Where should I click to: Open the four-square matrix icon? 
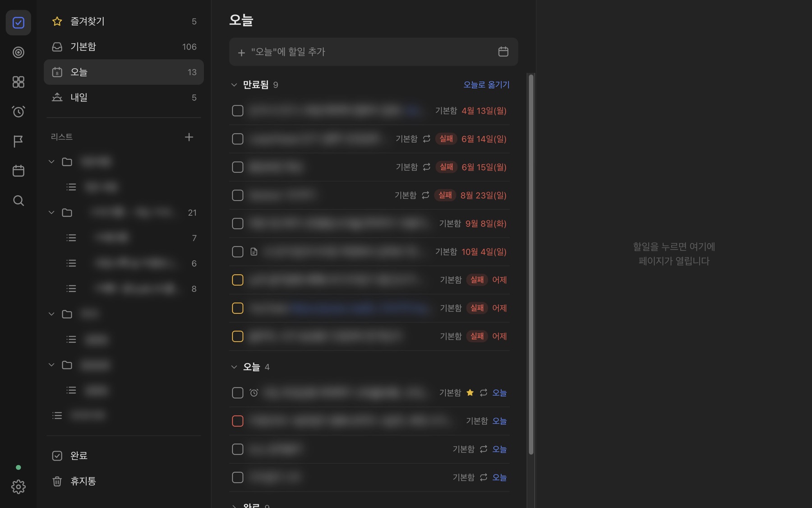point(18,82)
